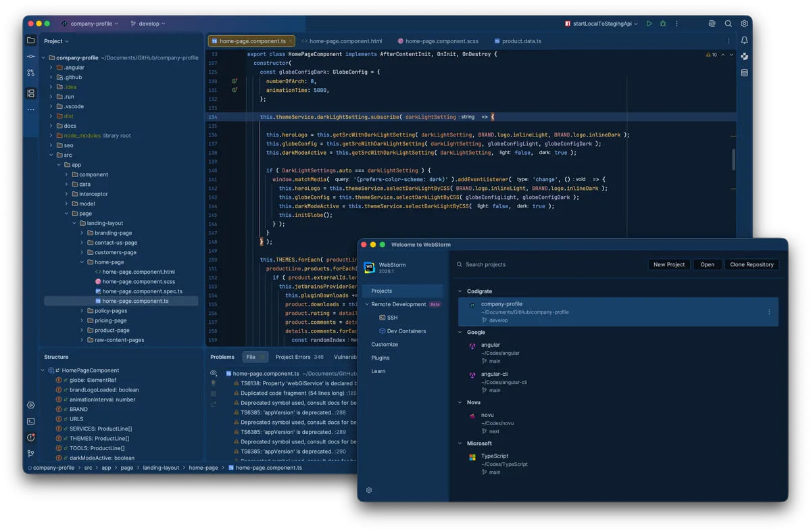
Task: Open the Services tool window icon
Action: [x=30, y=406]
